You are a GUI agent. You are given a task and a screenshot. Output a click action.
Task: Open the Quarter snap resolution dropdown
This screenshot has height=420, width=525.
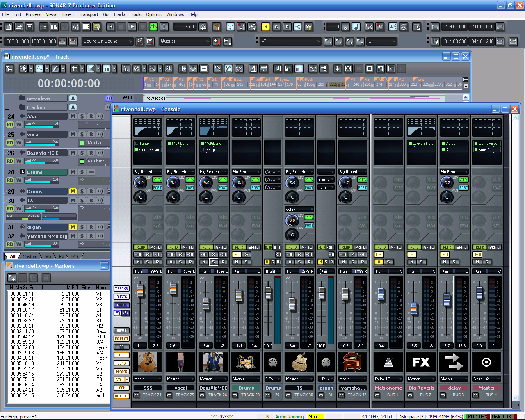(185, 41)
